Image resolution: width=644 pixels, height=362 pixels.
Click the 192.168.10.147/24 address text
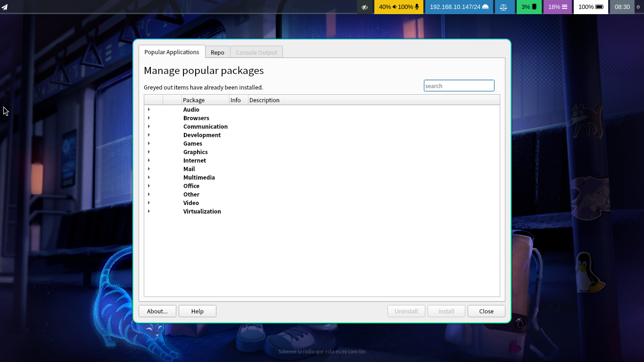(455, 7)
